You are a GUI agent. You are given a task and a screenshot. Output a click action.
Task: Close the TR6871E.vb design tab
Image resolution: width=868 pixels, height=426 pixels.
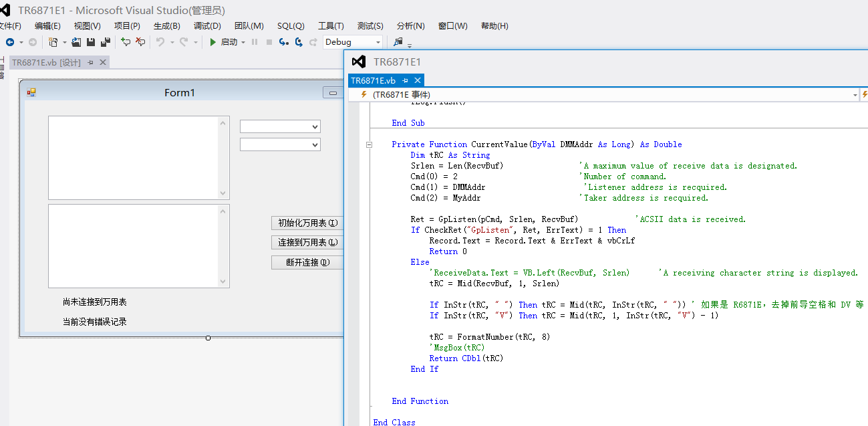click(103, 62)
